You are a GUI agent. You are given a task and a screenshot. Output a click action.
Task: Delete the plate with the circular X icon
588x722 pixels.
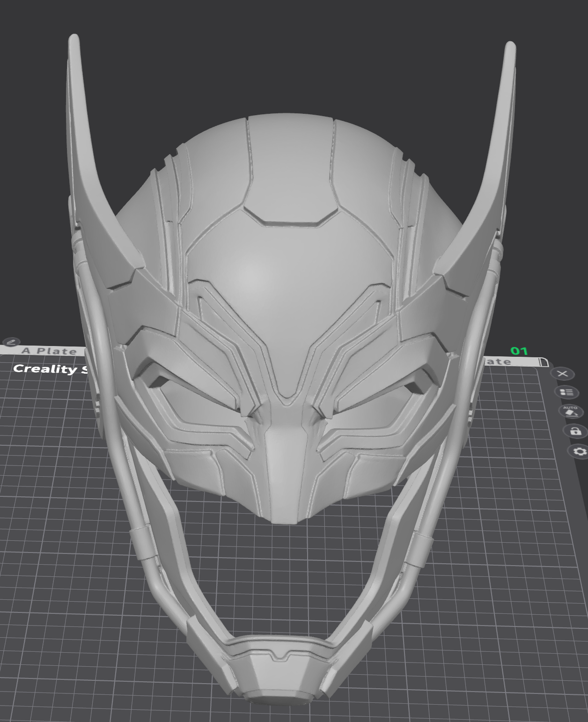pyautogui.click(x=562, y=373)
